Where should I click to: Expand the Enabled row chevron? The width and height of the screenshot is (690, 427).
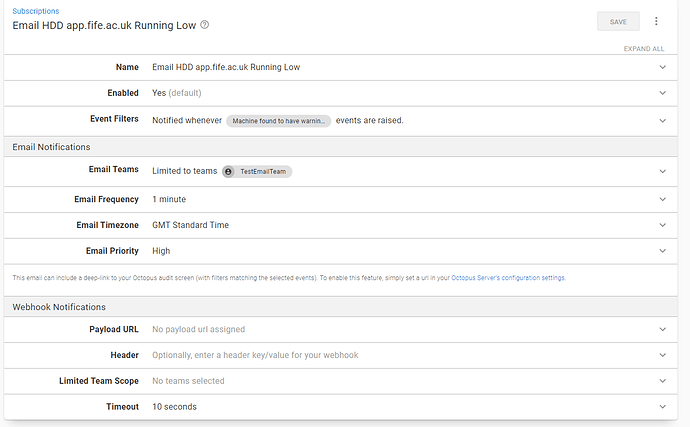click(x=662, y=93)
